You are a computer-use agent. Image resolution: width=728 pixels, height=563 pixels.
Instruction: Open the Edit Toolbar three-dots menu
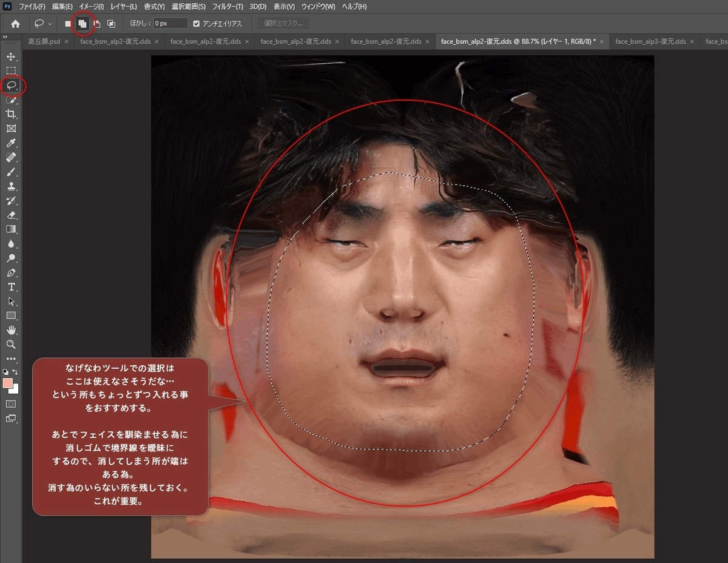(11, 359)
